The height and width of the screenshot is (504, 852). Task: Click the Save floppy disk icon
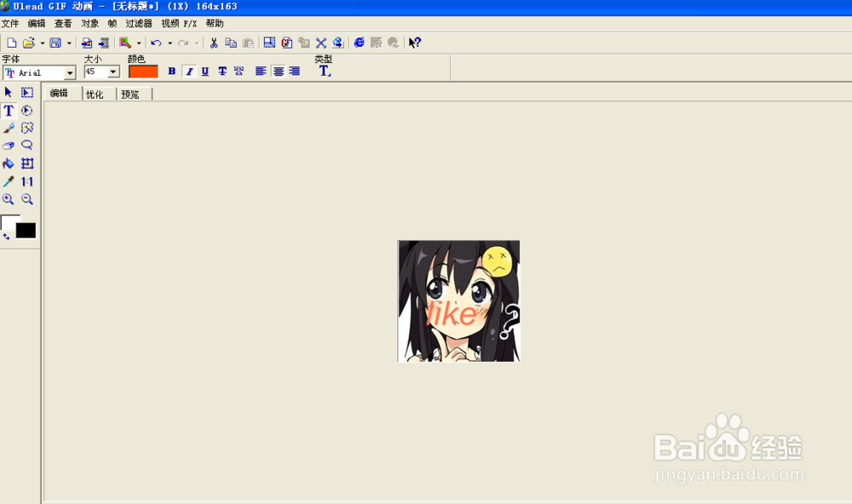click(x=55, y=43)
